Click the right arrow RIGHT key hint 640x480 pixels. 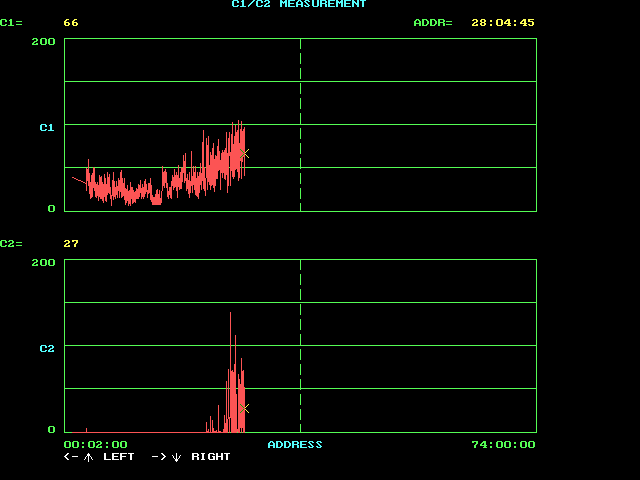coord(191,457)
